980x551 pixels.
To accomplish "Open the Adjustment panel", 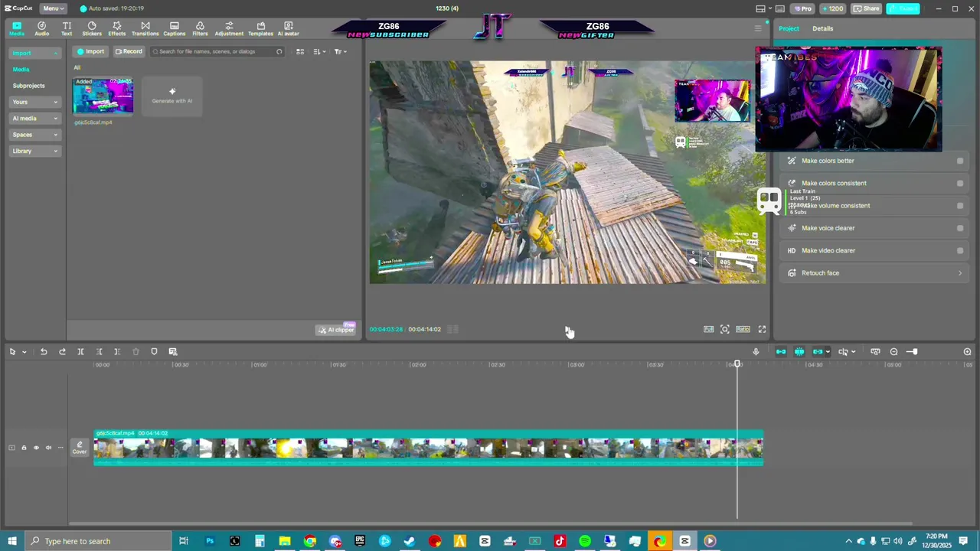I will click(229, 29).
